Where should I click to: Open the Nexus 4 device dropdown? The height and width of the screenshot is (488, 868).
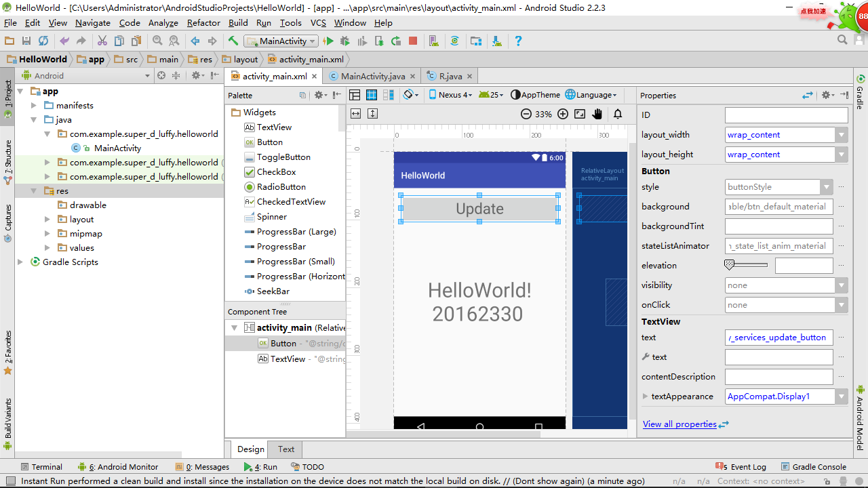tap(450, 95)
